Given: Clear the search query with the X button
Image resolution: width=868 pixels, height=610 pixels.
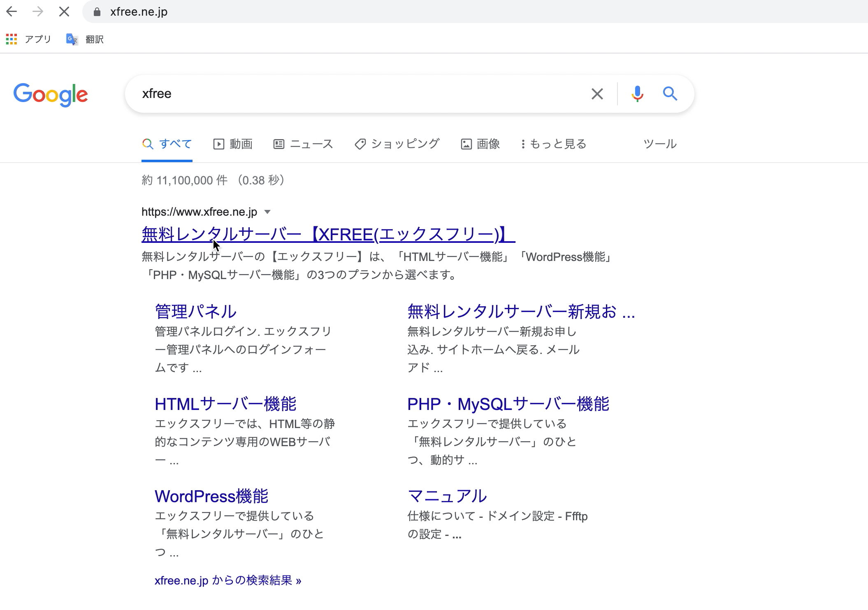Looking at the screenshot, I should 597,94.
